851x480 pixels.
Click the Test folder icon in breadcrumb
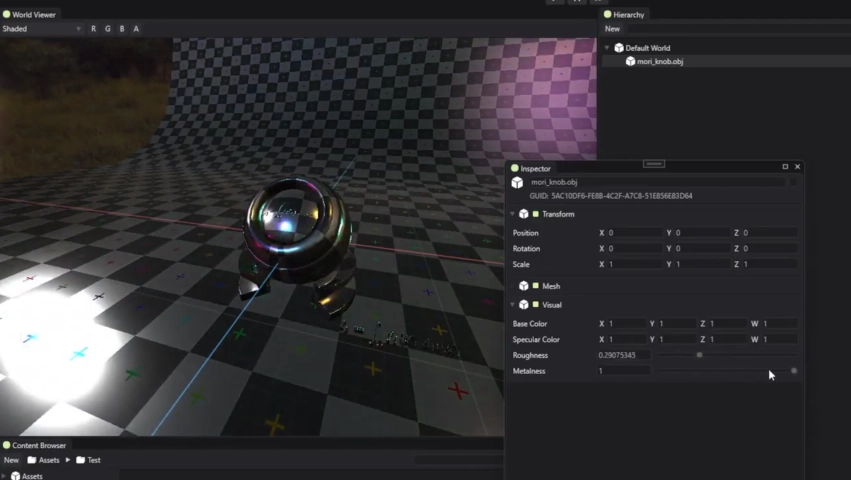(x=80, y=460)
